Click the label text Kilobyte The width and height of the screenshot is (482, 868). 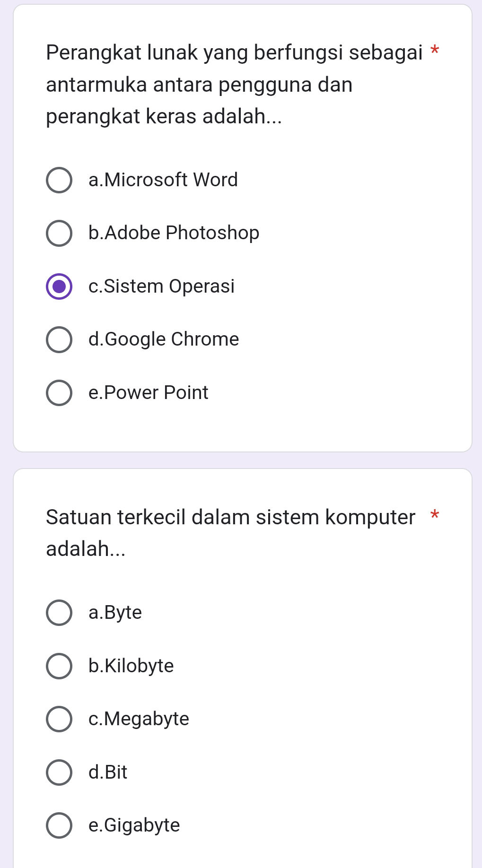coord(131,666)
